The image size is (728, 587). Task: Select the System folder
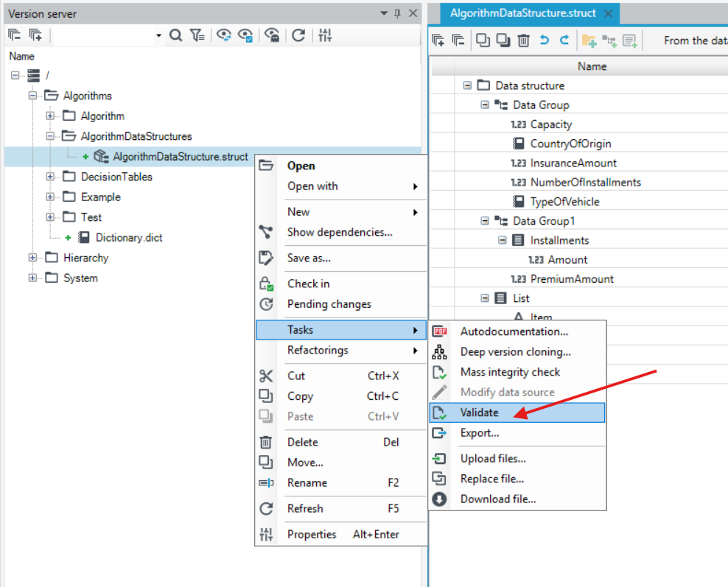pyautogui.click(x=80, y=278)
